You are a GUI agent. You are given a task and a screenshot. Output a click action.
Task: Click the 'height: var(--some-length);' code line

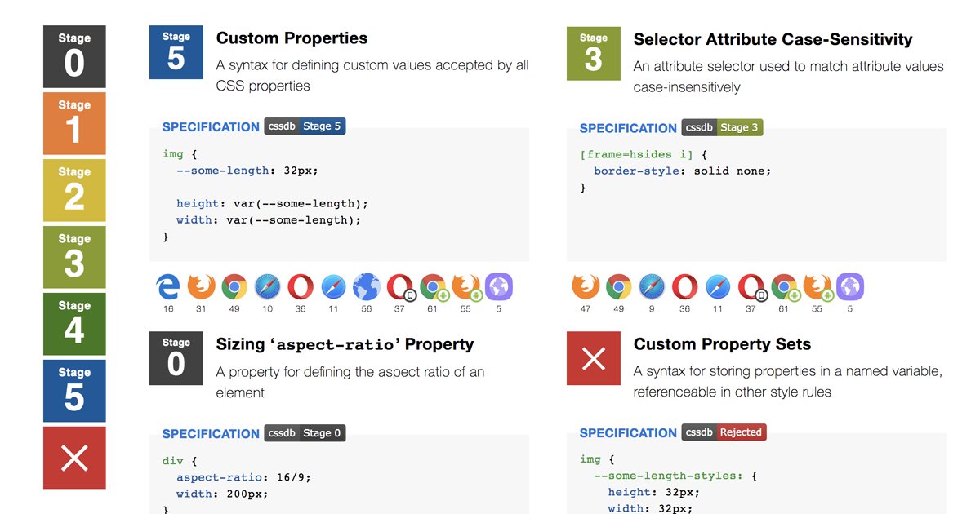click(x=272, y=203)
